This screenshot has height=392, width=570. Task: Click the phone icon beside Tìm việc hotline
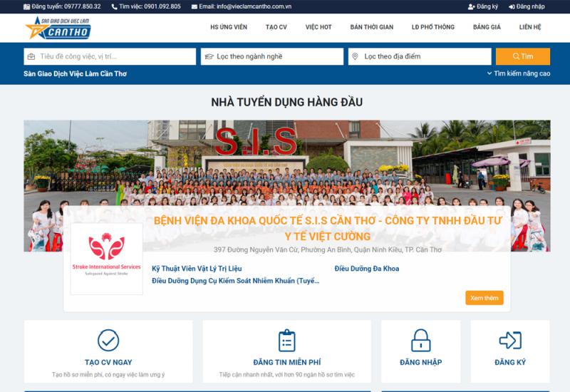point(114,6)
